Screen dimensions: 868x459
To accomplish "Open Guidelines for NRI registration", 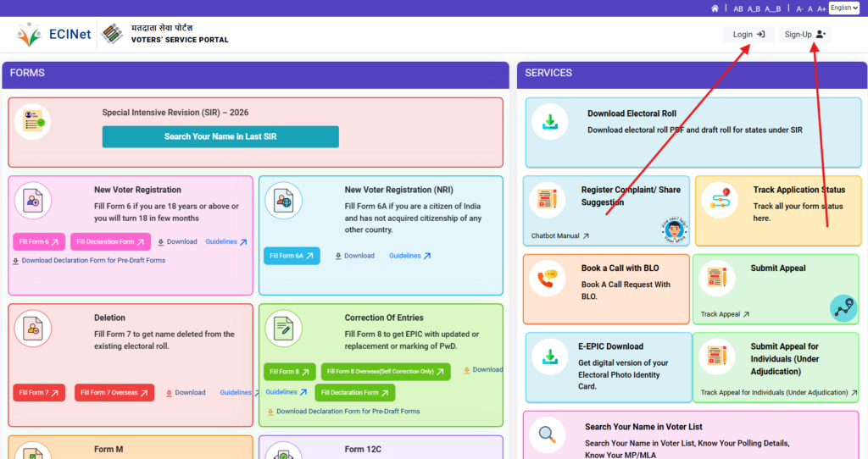I will 409,256.
